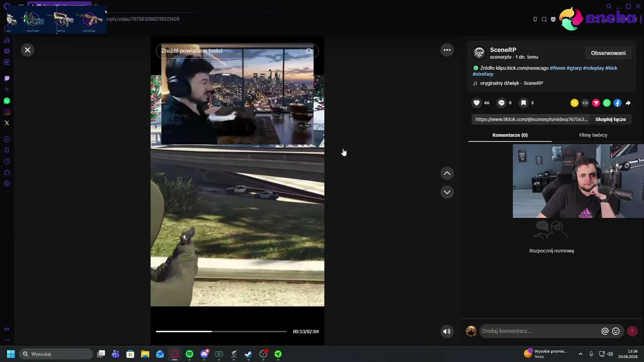Screen dimensions: 644x362
Task: Open Task View on the taskbar
Action: point(101,354)
